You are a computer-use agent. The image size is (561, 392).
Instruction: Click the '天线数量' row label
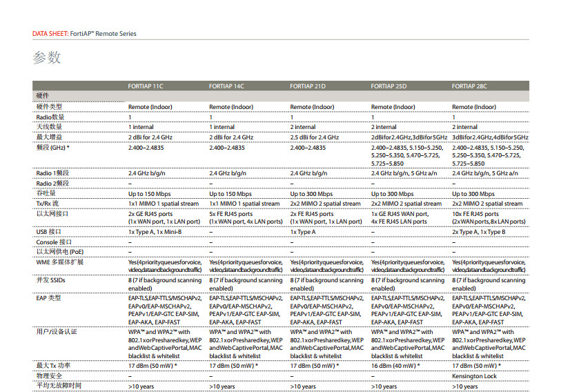49,127
